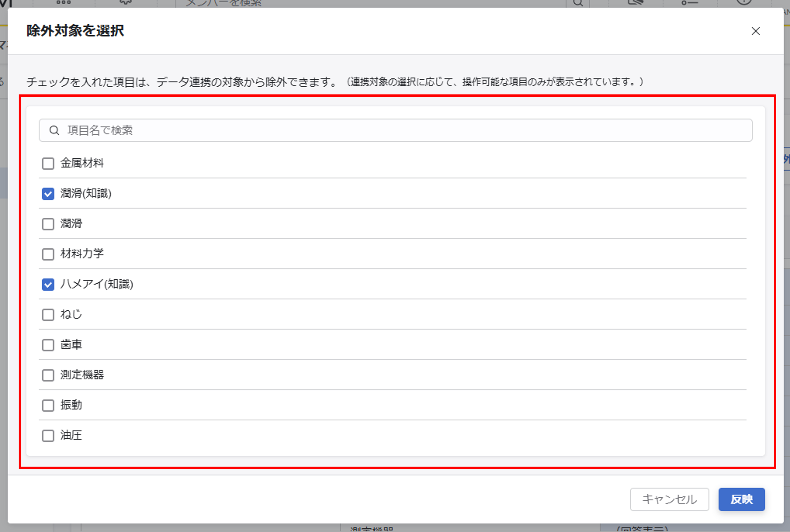The width and height of the screenshot is (790, 532).
Task: Uncheck the 潤滑(知識) checkbox
Action: click(x=48, y=194)
